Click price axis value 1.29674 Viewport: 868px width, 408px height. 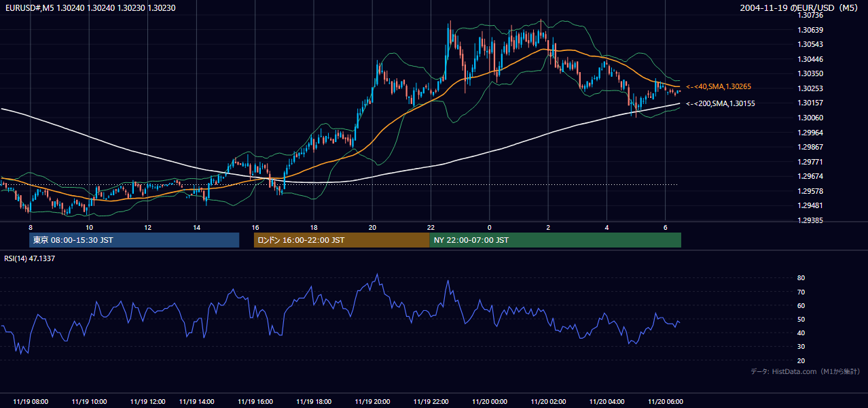(810, 176)
